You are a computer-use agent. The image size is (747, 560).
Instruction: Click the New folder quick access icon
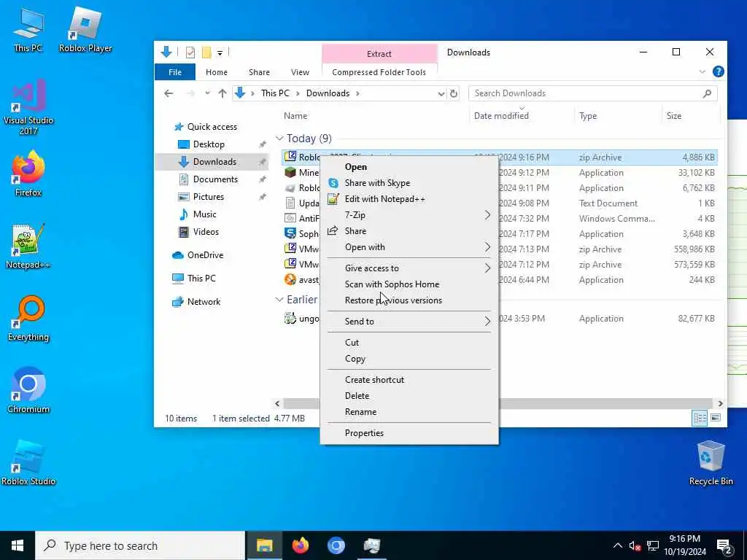click(x=206, y=52)
